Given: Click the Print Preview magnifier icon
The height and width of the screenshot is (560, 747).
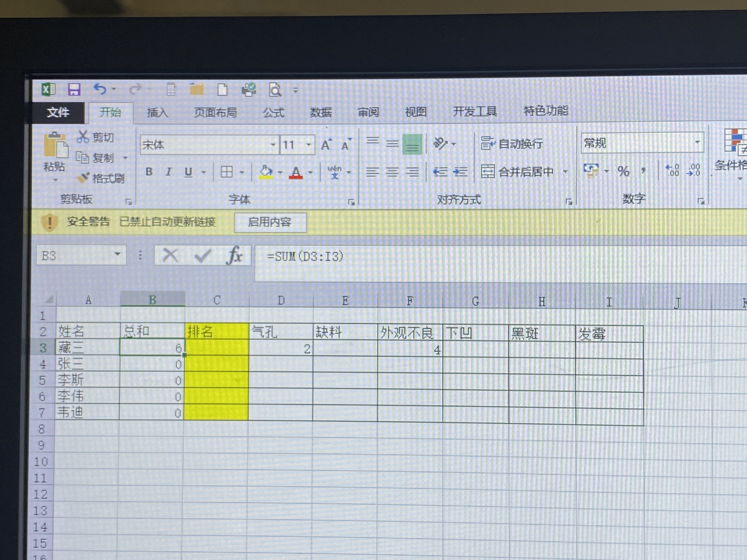Looking at the screenshot, I should click(x=275, y=90).
